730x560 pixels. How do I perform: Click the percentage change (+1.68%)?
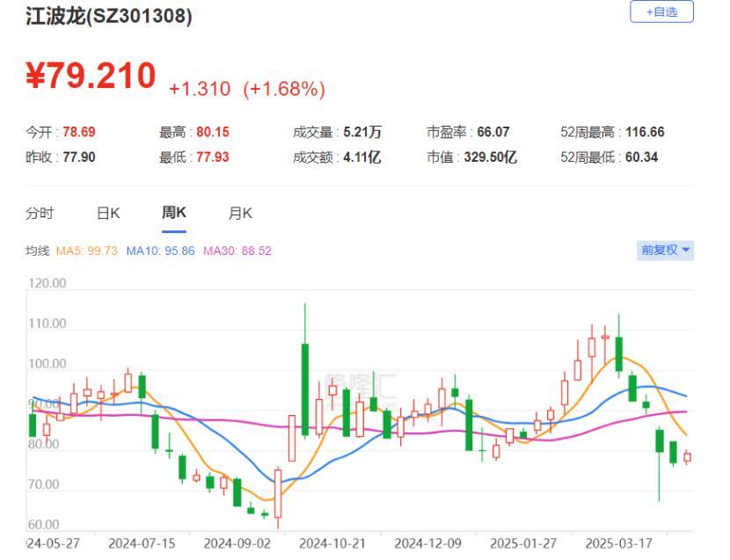(x=284, y=89)
